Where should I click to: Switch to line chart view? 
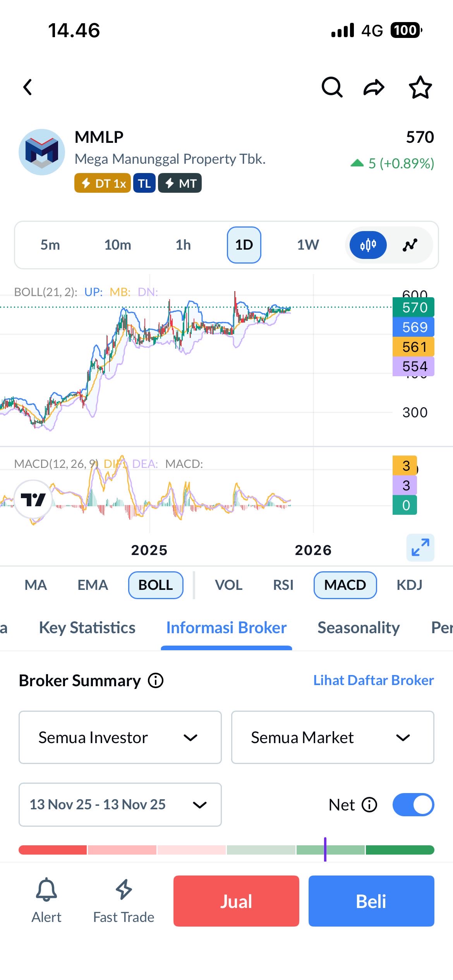pos(410,245)
